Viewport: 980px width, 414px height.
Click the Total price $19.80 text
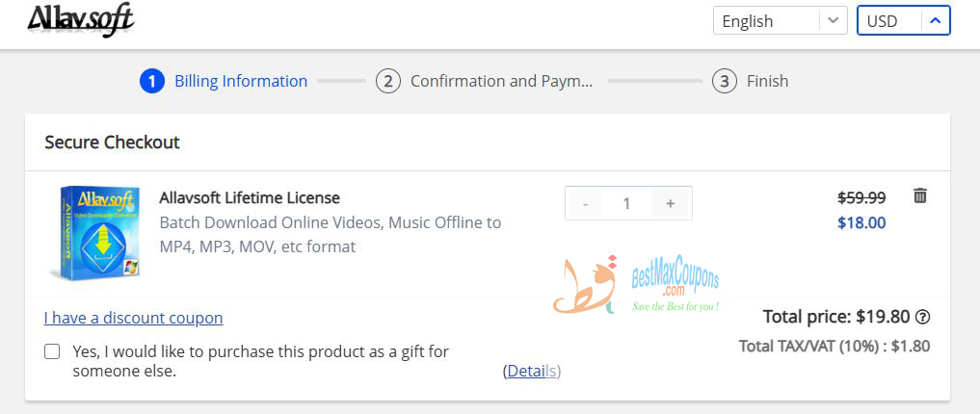(836, 317)
